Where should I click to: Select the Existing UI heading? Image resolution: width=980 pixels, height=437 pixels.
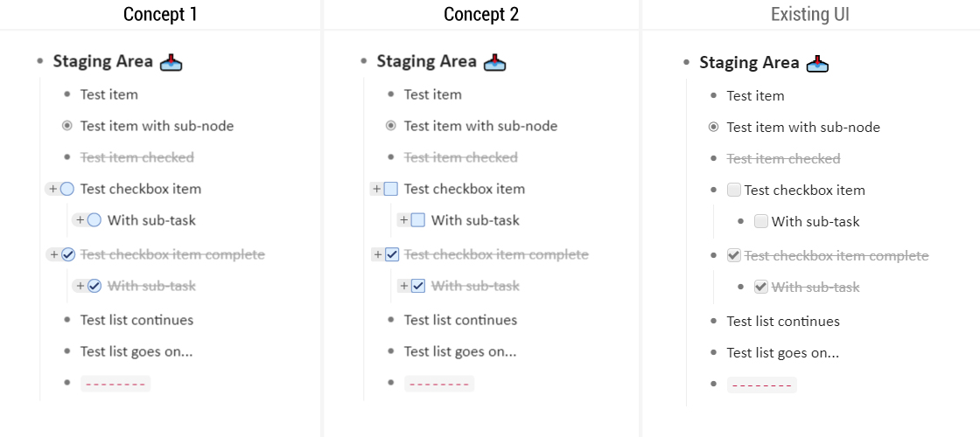coord(809,14)
